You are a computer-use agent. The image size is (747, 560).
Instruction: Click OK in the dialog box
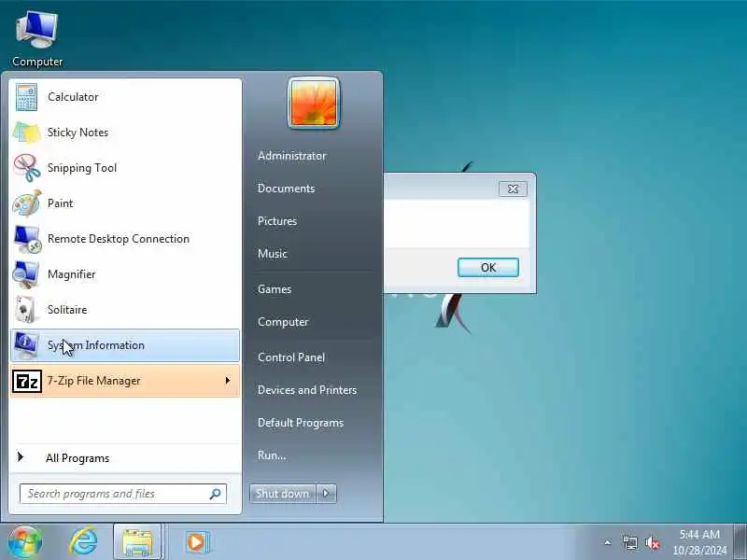488,268
